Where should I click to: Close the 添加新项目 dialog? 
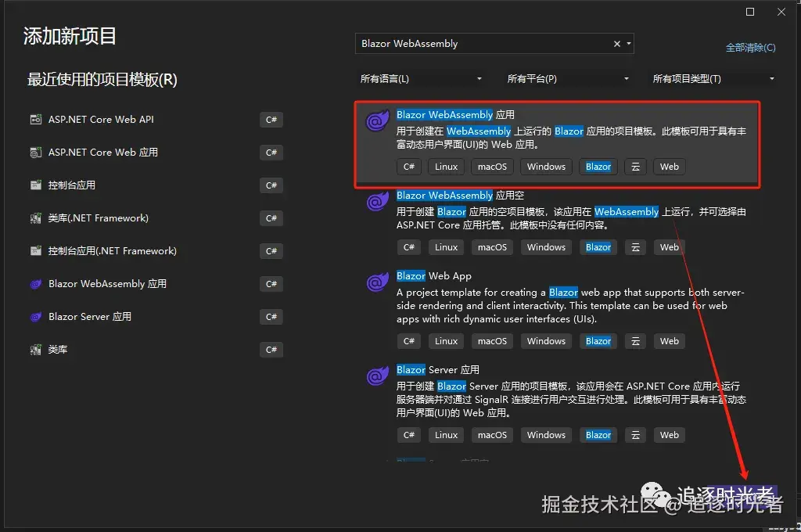tap(781, 12)
